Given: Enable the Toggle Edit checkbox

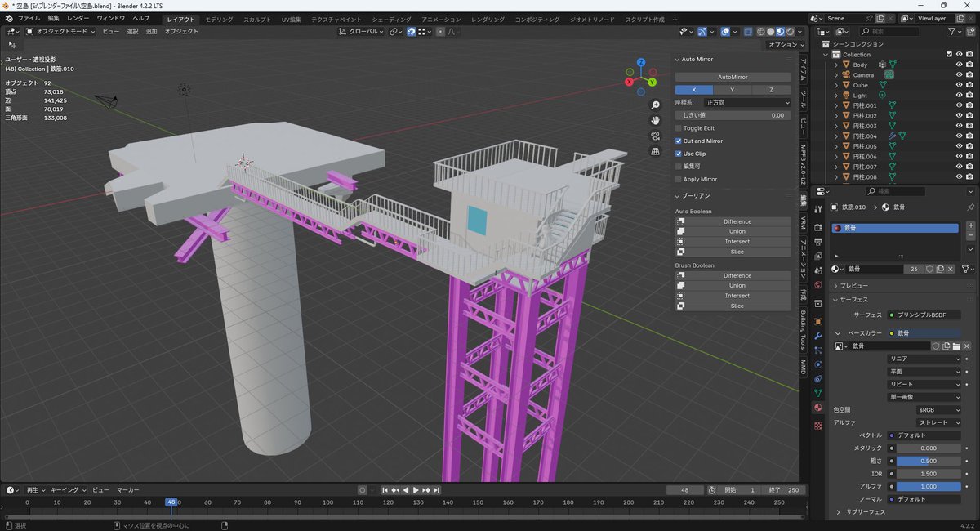Looking at the screenshot, I should tap(679, 128).
